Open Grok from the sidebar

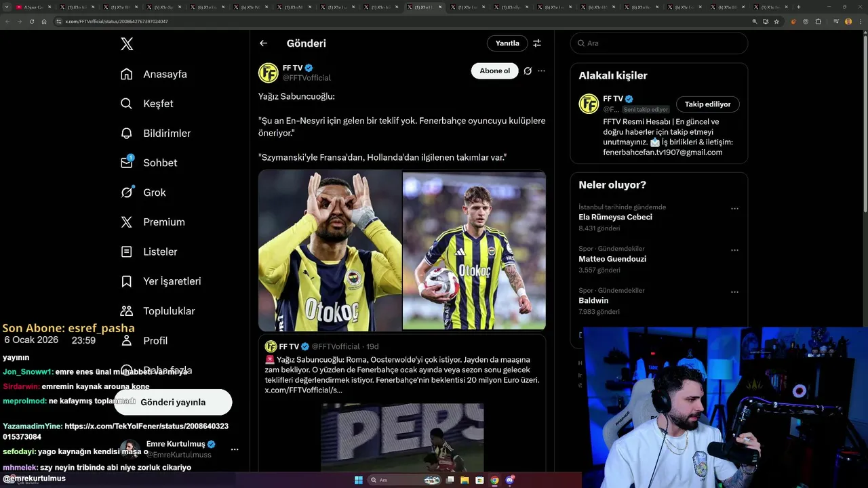click(142, 192)
